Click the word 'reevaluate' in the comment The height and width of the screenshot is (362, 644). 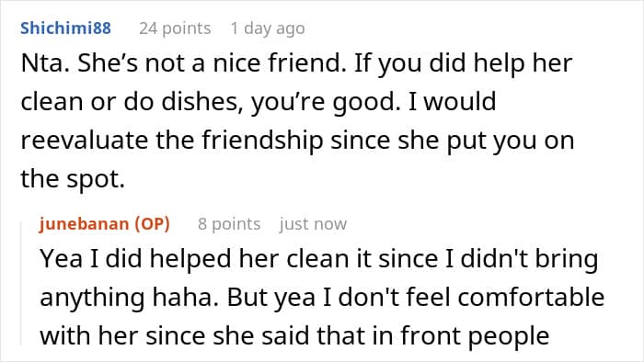(x=85, y=141)
